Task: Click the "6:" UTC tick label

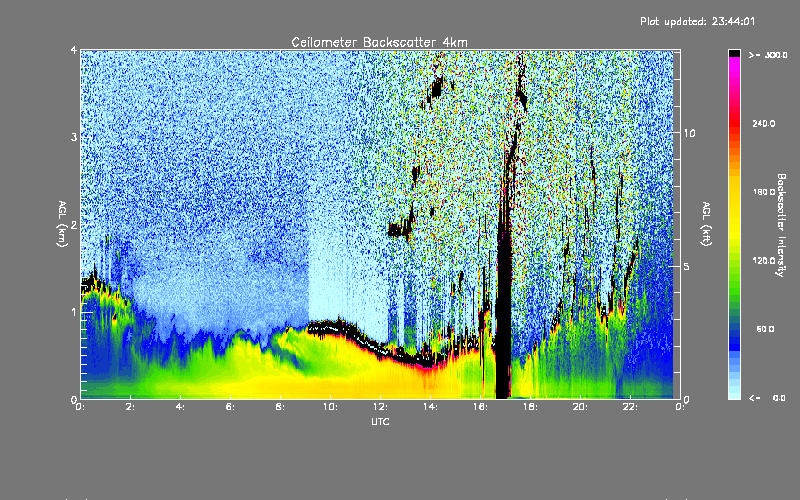Action: pos(231,407)
